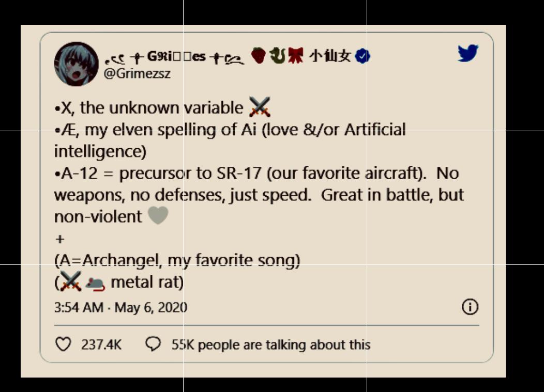This screenshot has width=544, height=392.
Task: Click the rat emoji before 'metal rat'
Action: pos(95,284)
